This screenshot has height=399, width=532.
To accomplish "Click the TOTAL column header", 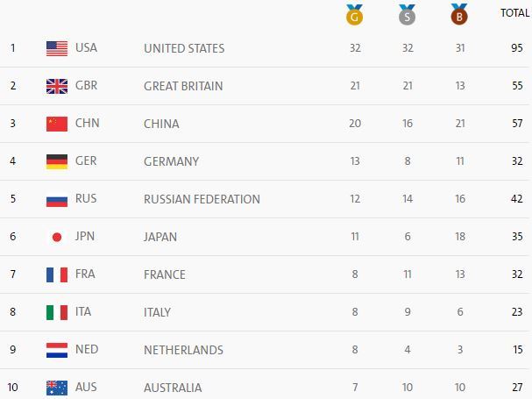I will pos(514,13).
